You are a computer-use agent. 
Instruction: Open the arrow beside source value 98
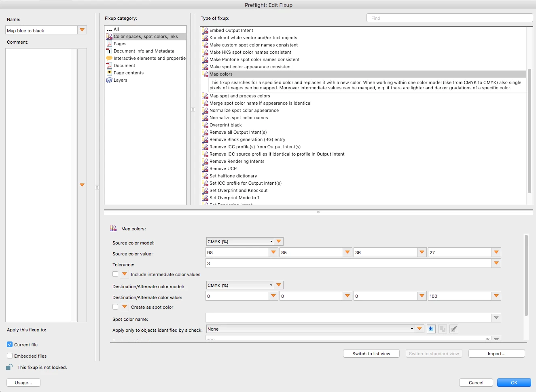point(273,252)
